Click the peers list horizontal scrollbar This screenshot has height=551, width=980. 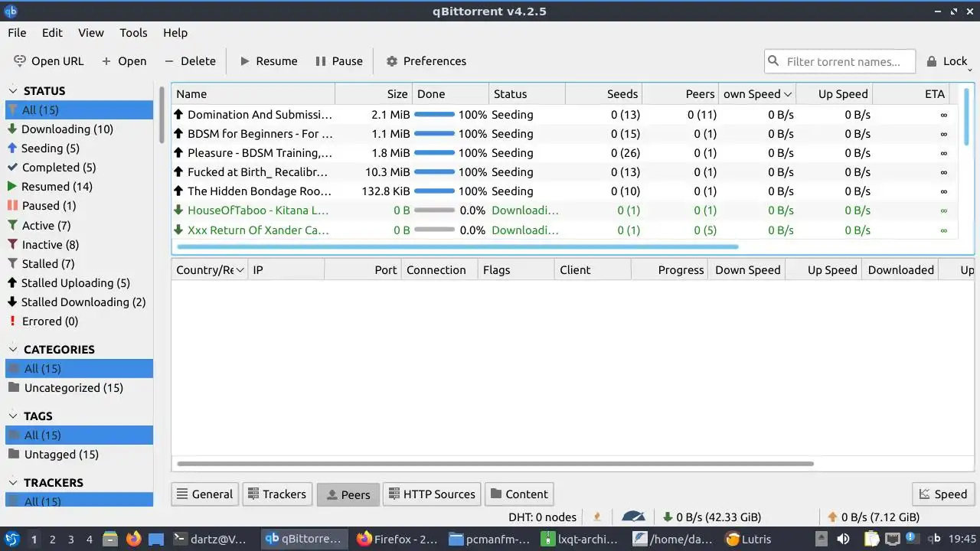click(495, 464)
